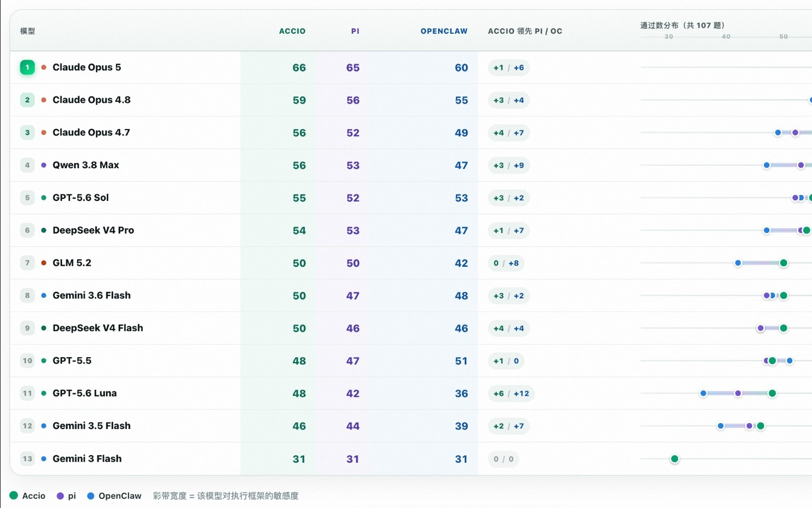Click the rank 10 badge beside GPT-5.5
This screenshot has width=812, height=508.
(27, 361)
